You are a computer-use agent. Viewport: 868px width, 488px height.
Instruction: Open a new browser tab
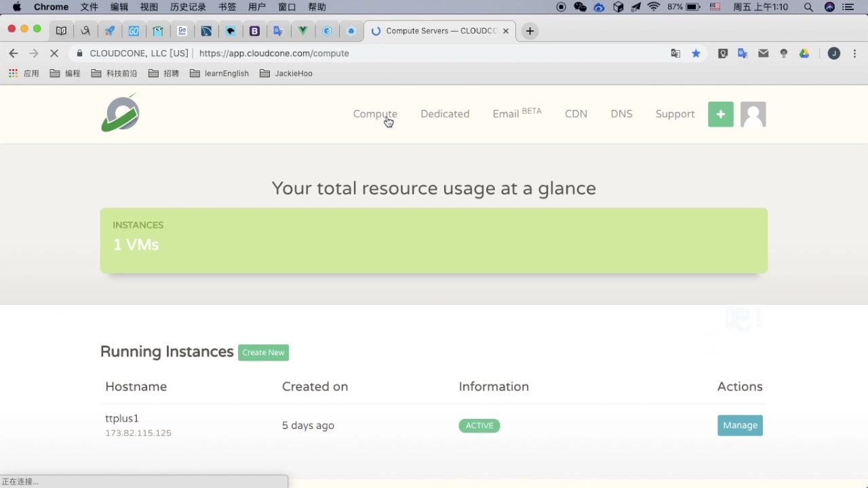point(530,31)
